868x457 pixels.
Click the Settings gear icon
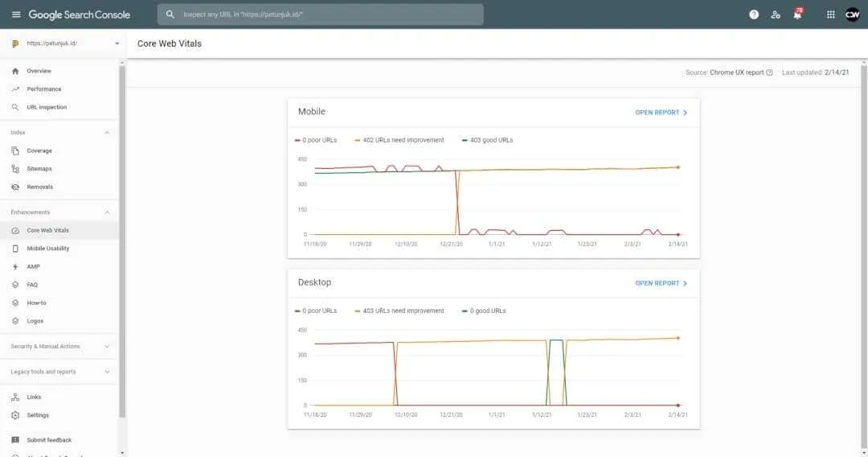click(15, 415)
